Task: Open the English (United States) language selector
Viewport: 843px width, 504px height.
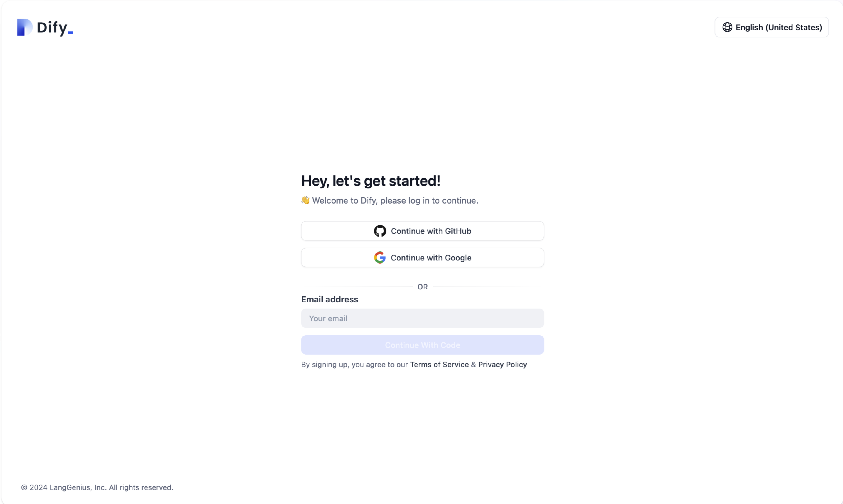Action: click(x=772, y=27)
